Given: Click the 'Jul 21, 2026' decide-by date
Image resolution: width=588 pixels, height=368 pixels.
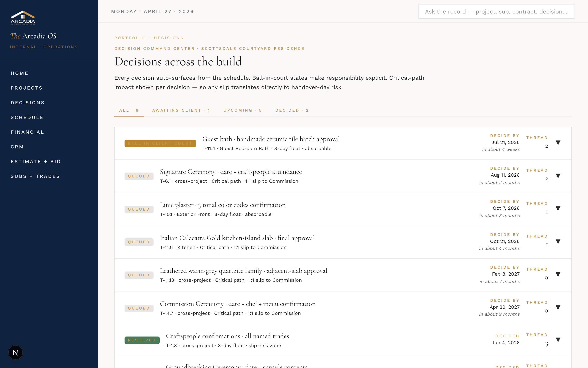Looking at the screenshot, I should tap(505, 142).
